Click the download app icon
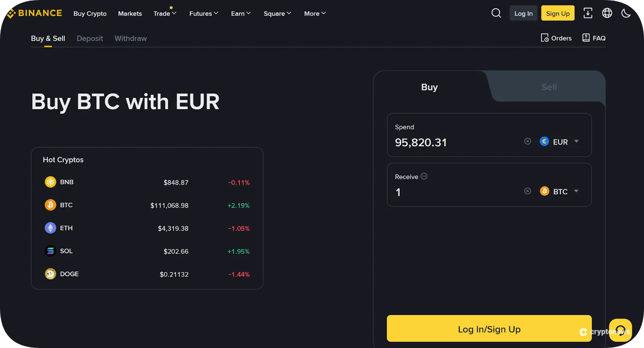The width and height of the screenshot is (644, 348). pyautogui.click(x=588, y=13)
